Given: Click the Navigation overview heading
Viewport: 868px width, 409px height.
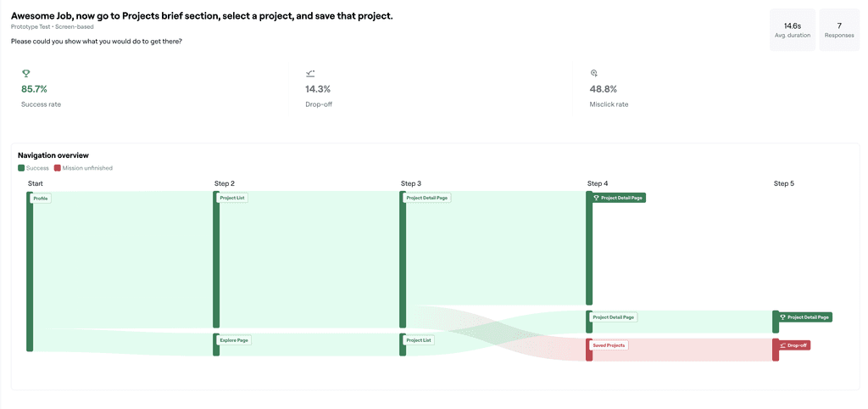Looking at the screenshot, I should point(53,155).
